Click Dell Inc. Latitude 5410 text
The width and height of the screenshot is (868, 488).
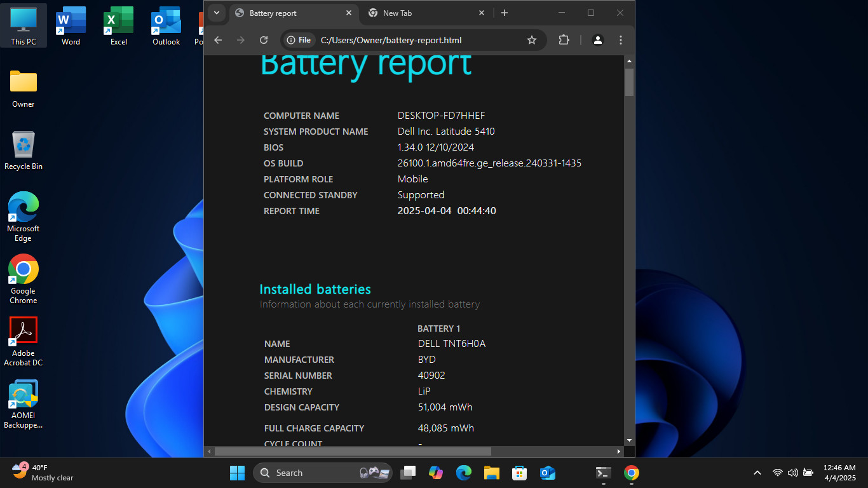446,132
